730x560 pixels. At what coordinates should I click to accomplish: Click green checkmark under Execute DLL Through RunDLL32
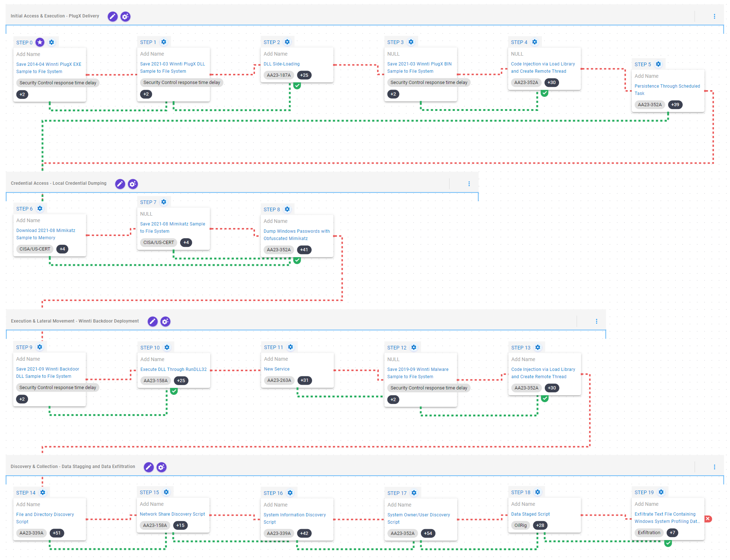174,391
